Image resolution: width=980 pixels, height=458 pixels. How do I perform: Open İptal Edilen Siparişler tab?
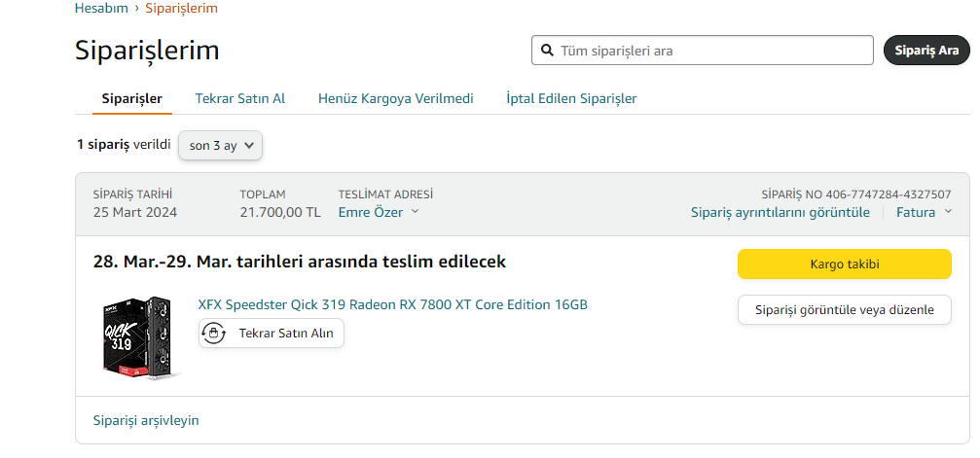click(x=571, y=99)
